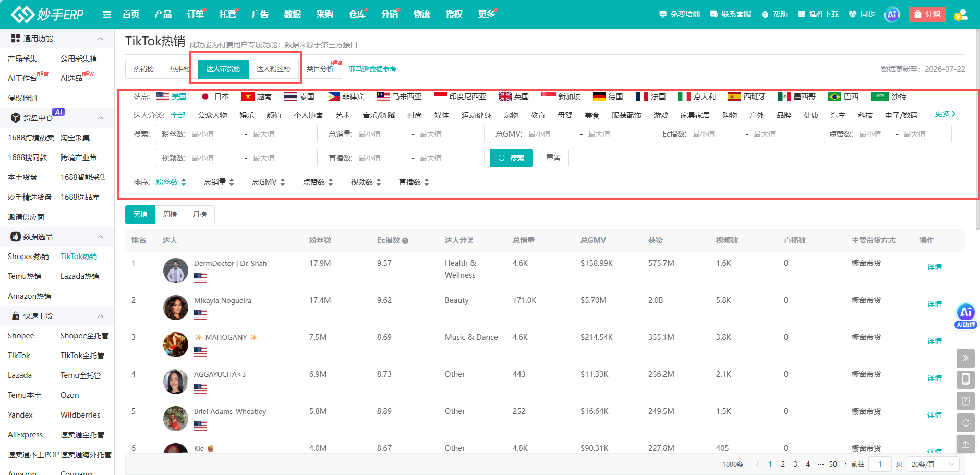Click the 妙手ERP logo
980x475 pixels.
(47, 15)
